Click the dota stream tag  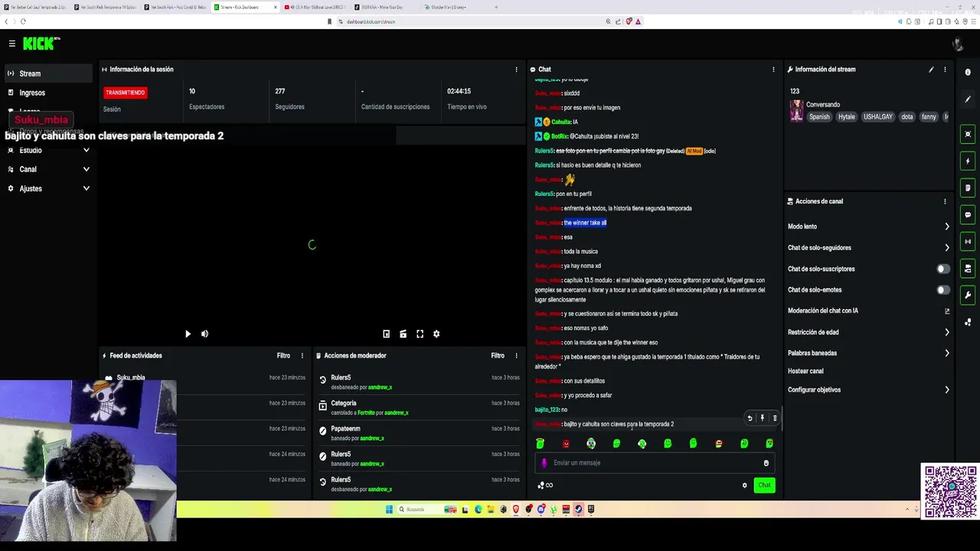907,117
